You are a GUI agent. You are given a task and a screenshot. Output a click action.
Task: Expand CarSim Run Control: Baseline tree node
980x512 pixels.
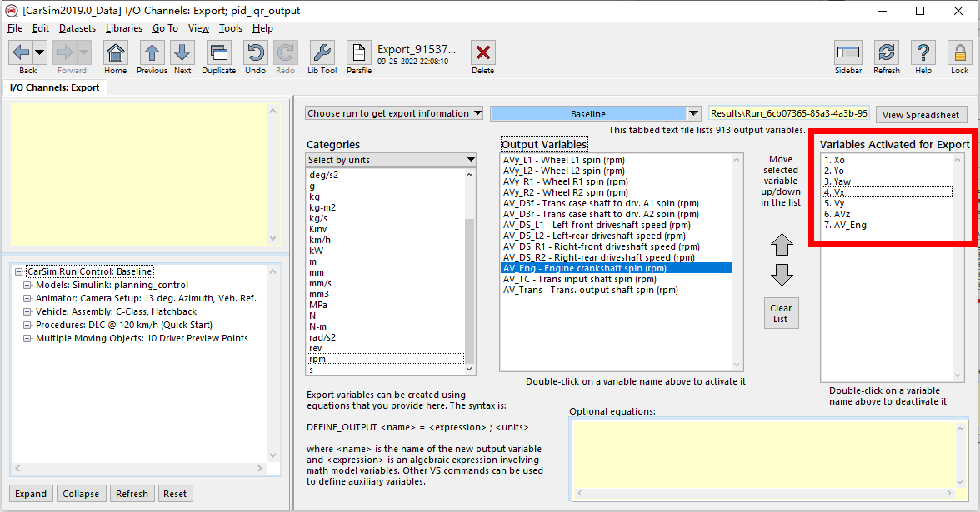(18, 271)
